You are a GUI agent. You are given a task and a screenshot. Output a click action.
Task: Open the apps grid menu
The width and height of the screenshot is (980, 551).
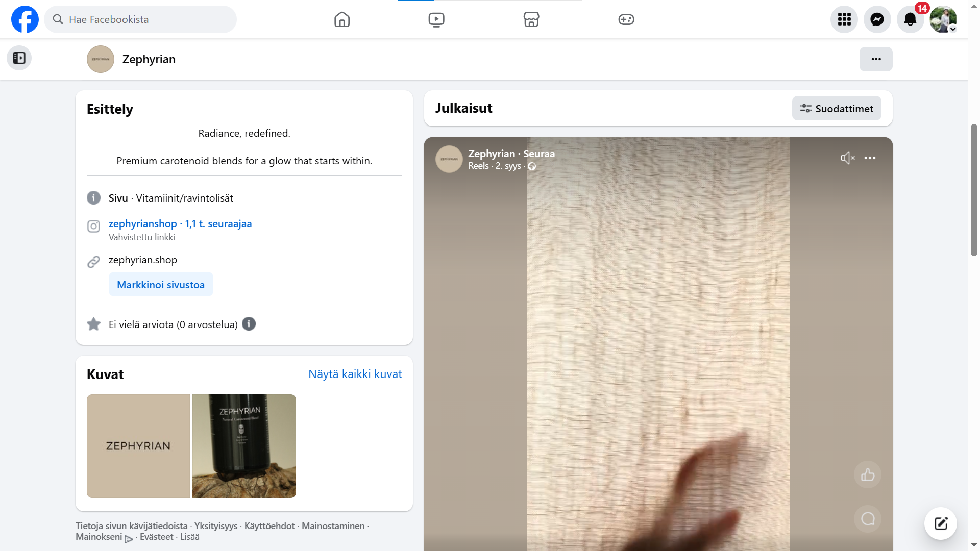pyautogui.click(x=844, y=19)
